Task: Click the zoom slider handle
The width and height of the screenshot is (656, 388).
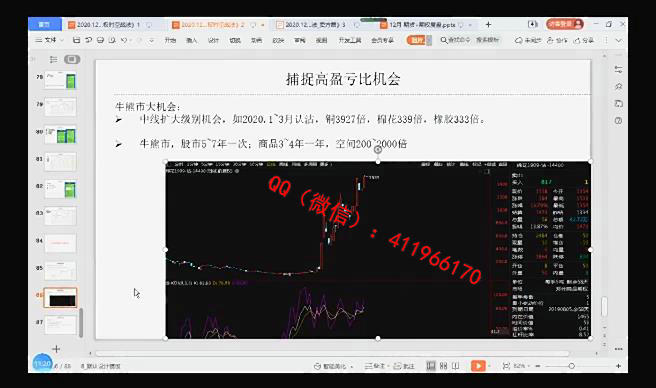Action: [571, 366]
